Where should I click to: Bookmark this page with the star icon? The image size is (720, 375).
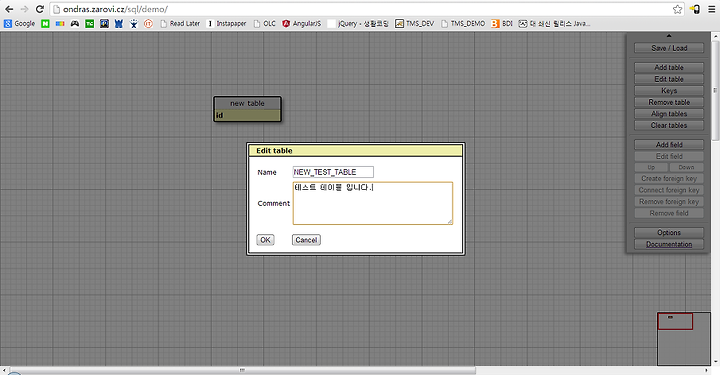point(677,9)
